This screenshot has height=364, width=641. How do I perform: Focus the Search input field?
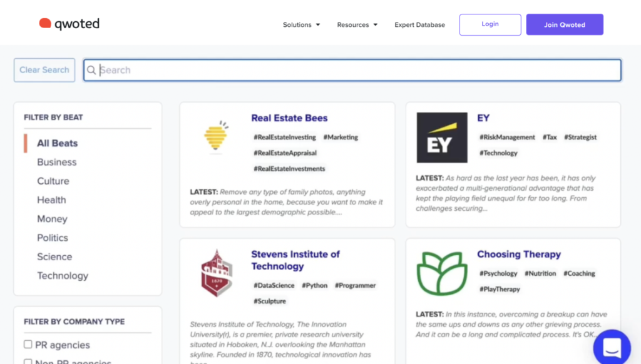(x=352, y=70)
